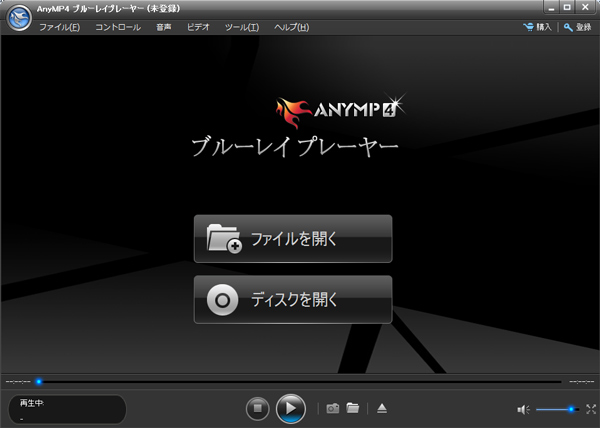
Task: Mute audio with the speaker icon
Action: [x=523, y=410]
